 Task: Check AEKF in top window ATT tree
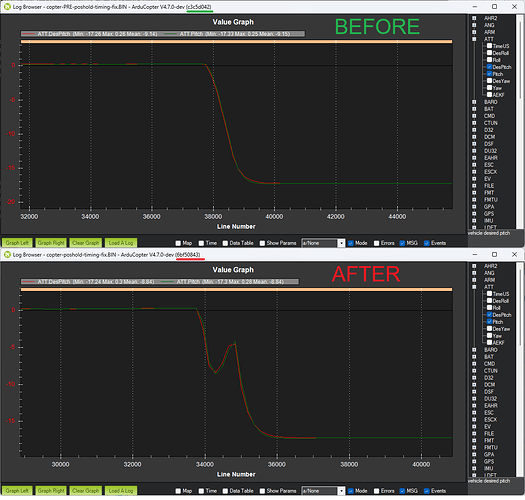(x=489, y=95)
